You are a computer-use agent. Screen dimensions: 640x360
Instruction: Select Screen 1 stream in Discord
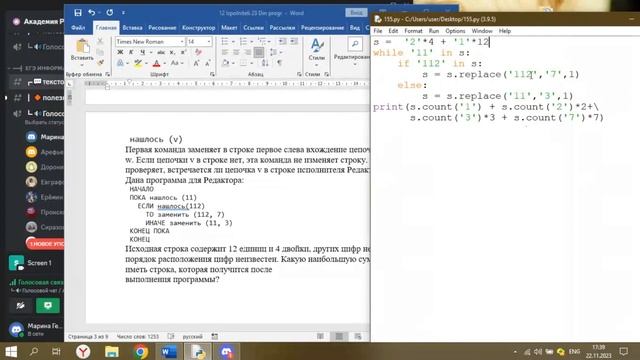pos(36,263)
